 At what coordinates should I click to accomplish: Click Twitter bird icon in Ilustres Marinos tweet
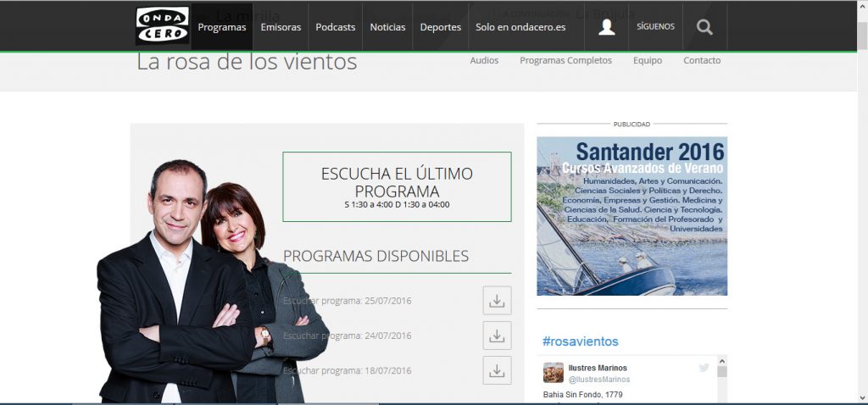click(x=704, y=368)
